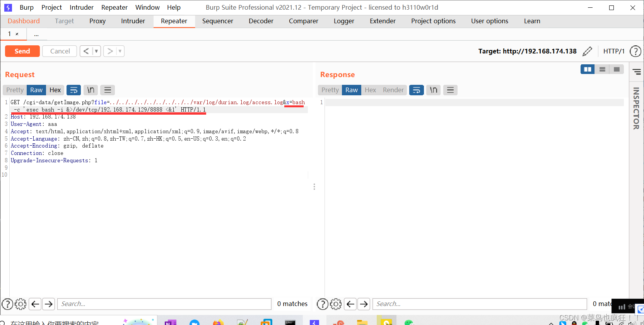This screenshot has width=644, height=325.
Task: Switch to the Extender tab
Action: point(383,21)
